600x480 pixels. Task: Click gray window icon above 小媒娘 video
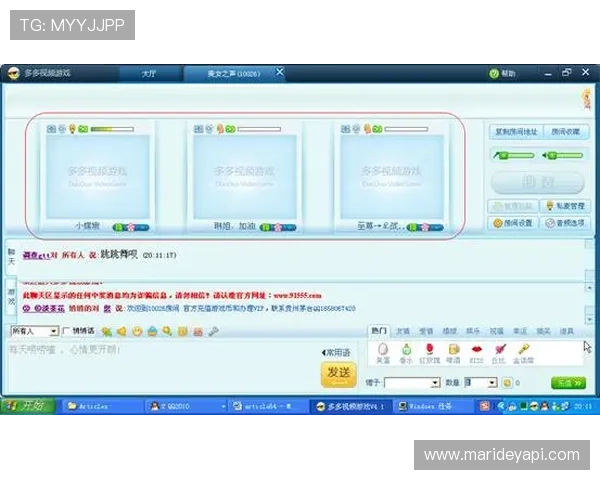click(x=51, y=129)
